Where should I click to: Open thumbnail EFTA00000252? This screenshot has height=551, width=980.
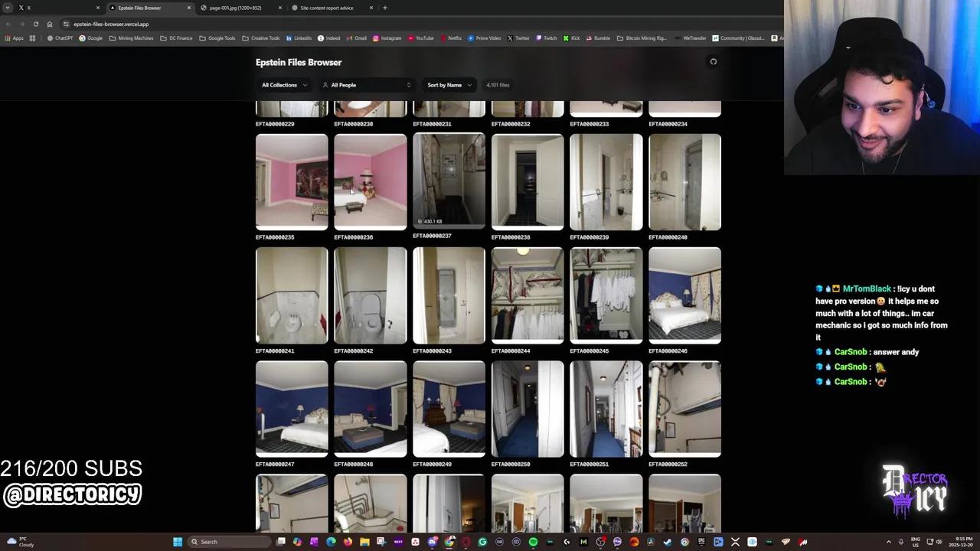coord(684,409)
